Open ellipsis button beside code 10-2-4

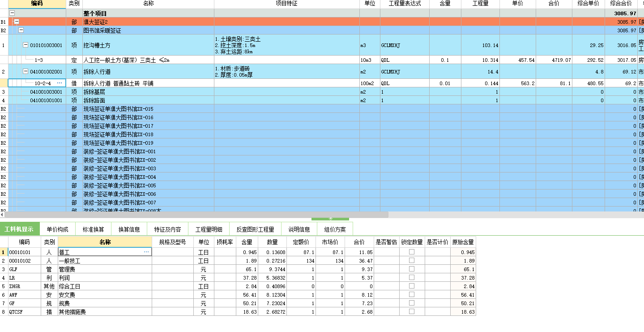(60, 83)
